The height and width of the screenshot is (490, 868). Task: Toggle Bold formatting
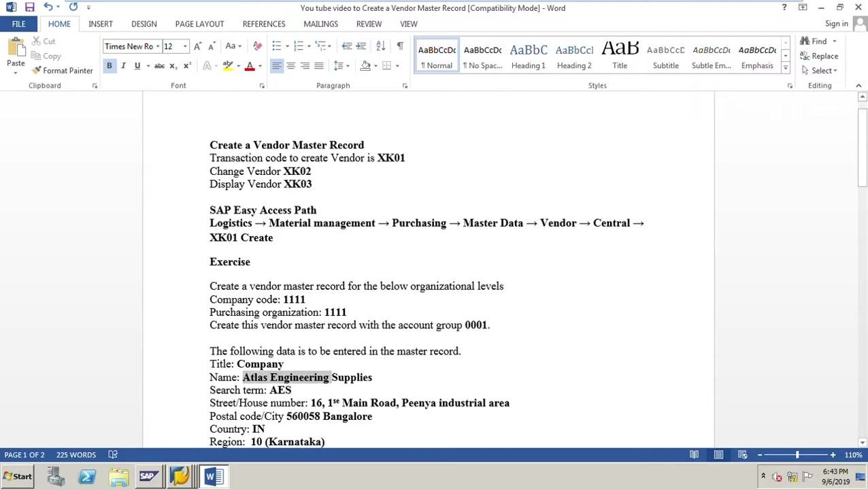109,66
